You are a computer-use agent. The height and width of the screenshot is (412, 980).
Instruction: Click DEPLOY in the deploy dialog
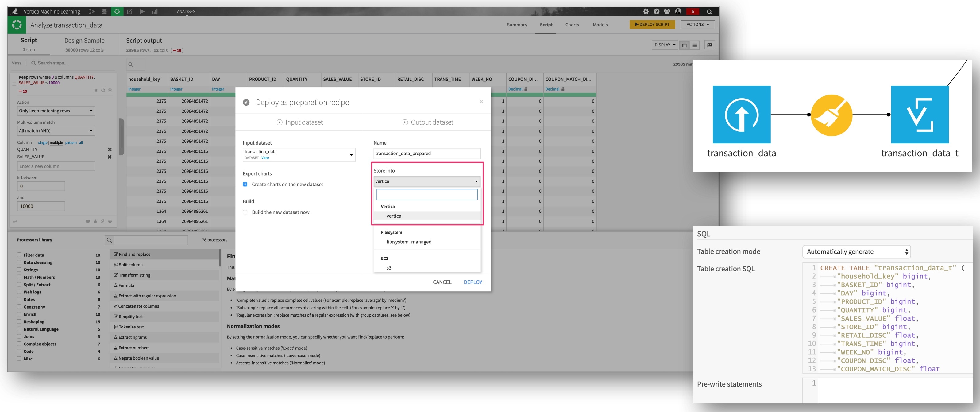(473, 282)
